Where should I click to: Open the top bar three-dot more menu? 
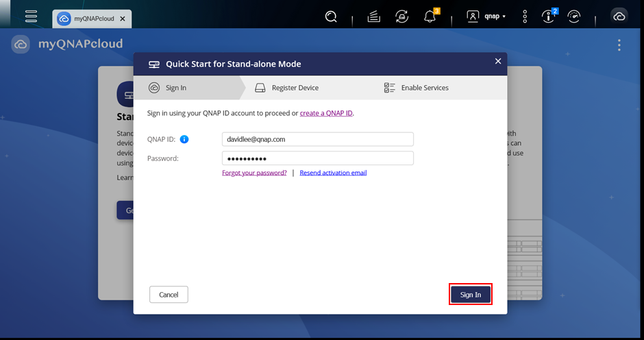525,16
